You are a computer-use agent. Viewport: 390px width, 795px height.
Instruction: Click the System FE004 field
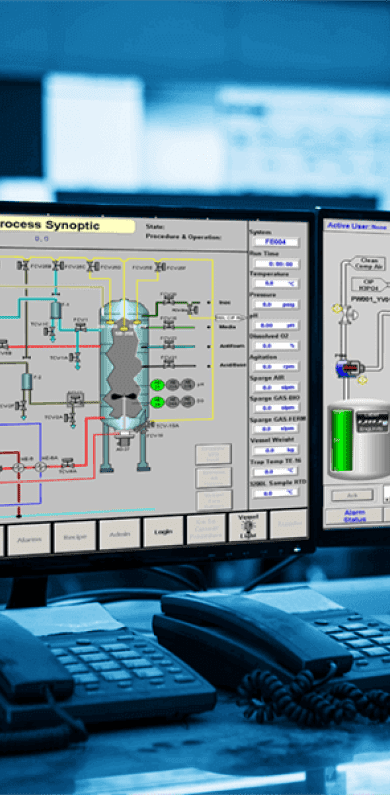pyautogui.click(x=276, y=242)
